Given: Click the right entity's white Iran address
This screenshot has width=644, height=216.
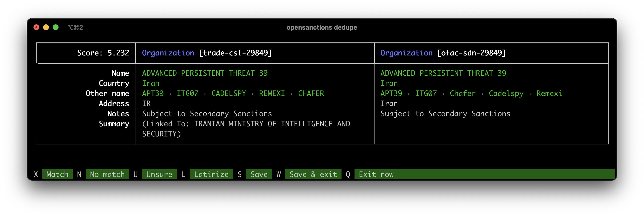Looking at the screenshot, I should pos(389,103).
